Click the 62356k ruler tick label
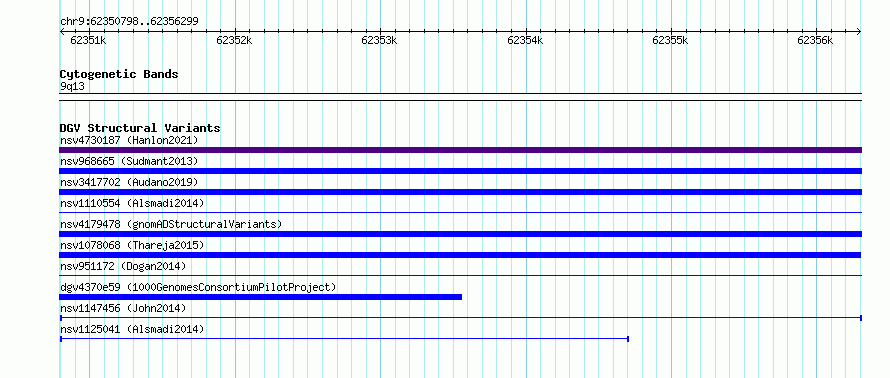Image resolution: width=890 pixels, height=378 pixels. pos(815,40)
